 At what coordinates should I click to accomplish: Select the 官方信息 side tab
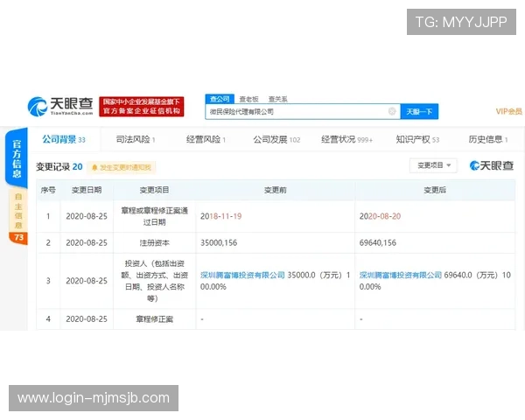[17, 158]
